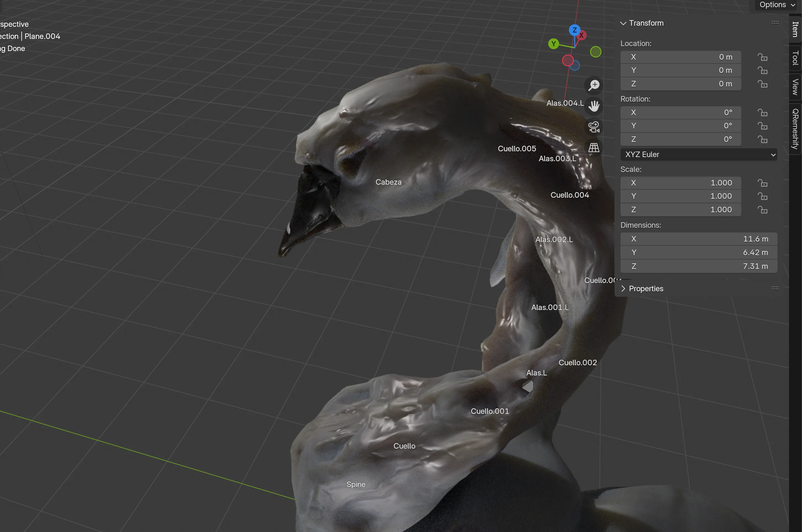The image size is (802, 532).
Task: Click the Transform panel drag-handle dots
Action: [775, 22]
